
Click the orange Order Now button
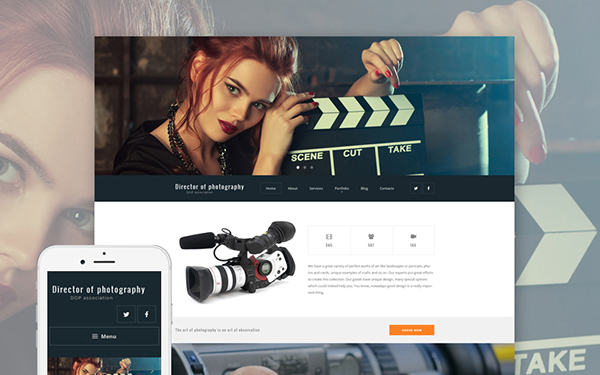click(x=412, y=330)
